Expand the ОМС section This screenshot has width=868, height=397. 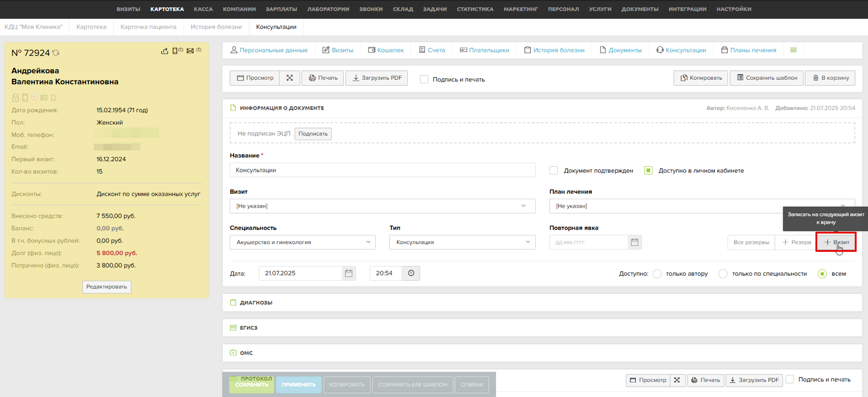point(542,353)
